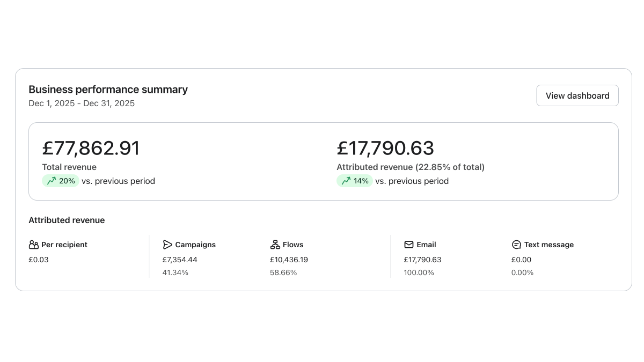
Task: Click the Per recipient people icon
Action: (33, 245)
